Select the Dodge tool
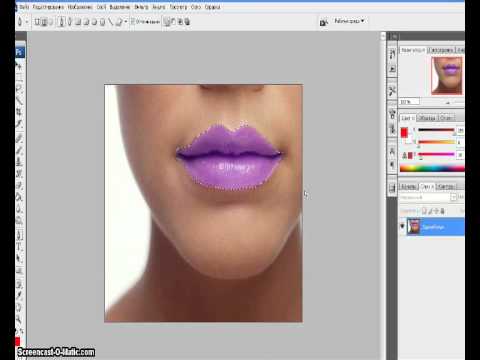The width and height of the screenshot is (480, 360). pyautogui.click(x=19, y=221)
